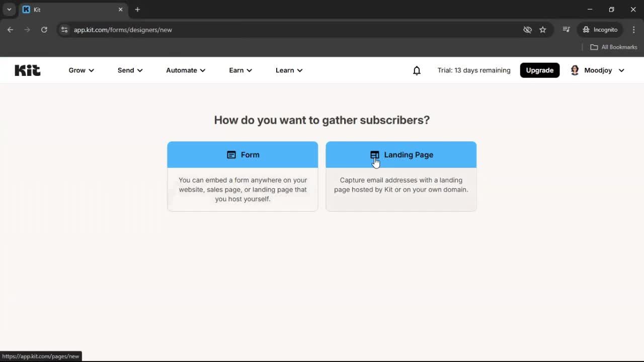
Task: Select the Landing Page option icon
Action: point(374,155)
